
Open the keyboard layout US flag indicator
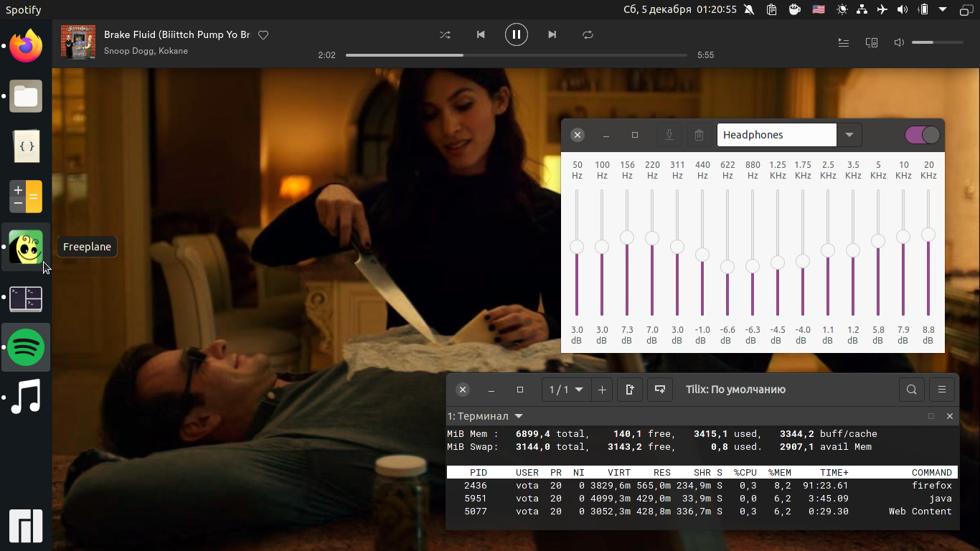click(818, 9)
